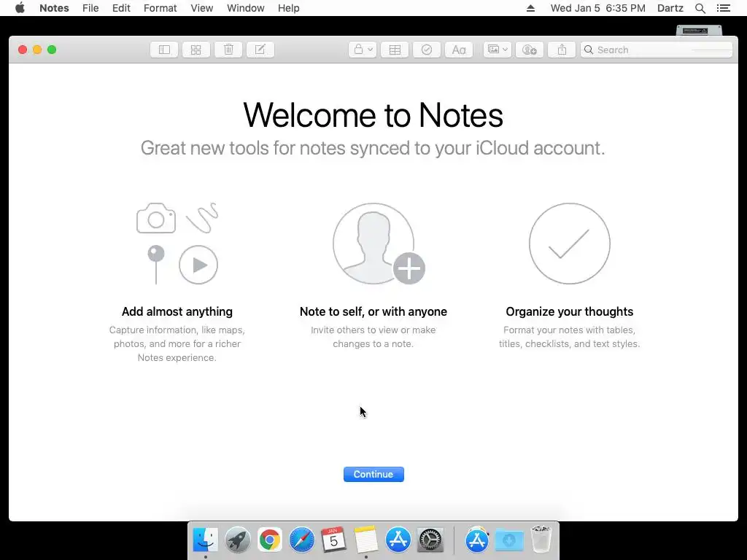Click the green full screen window button

(52, 50)
